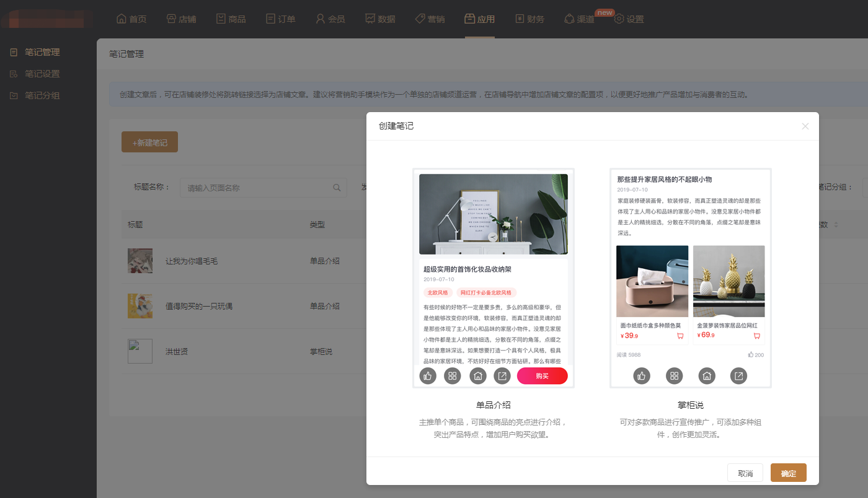Image resolution: width=868 pixels, height=498 pixels.
Task: Click the cart icon beside ¥39.9
Action: [x=680, y=336]
